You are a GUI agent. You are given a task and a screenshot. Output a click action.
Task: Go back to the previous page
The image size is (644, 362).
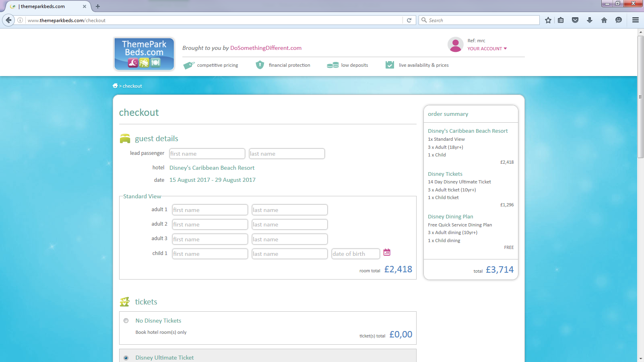pyautogui.click(x=9, y=20)
